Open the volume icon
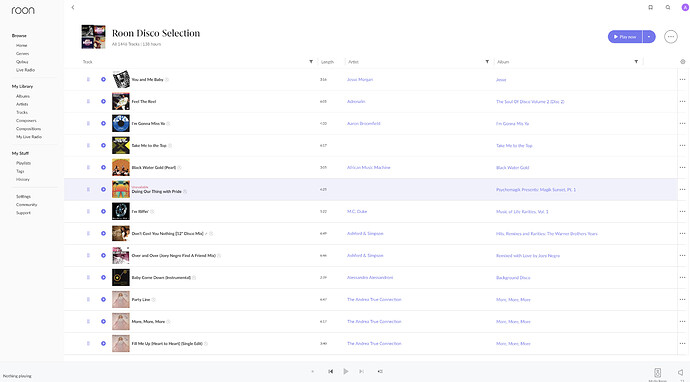690x382 pixels. tap(681, 372)
